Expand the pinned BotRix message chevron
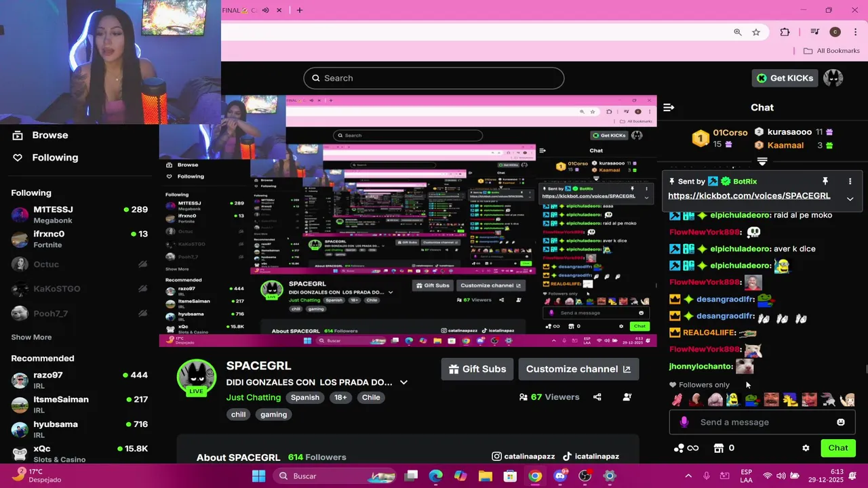Image resolution: width=868 pixels, height=488 pixels. [850, 199]
